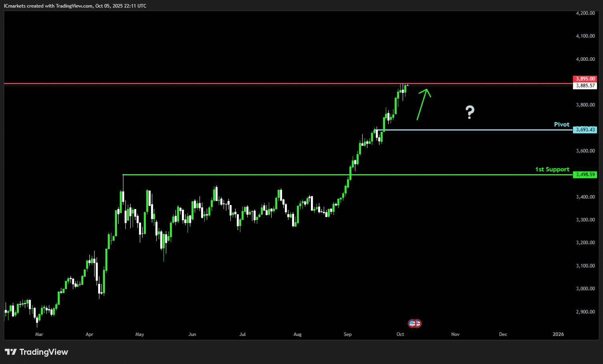Click the 2026 label on time axis
Viewport: 603px width, 364px height.
coord(558,334)
